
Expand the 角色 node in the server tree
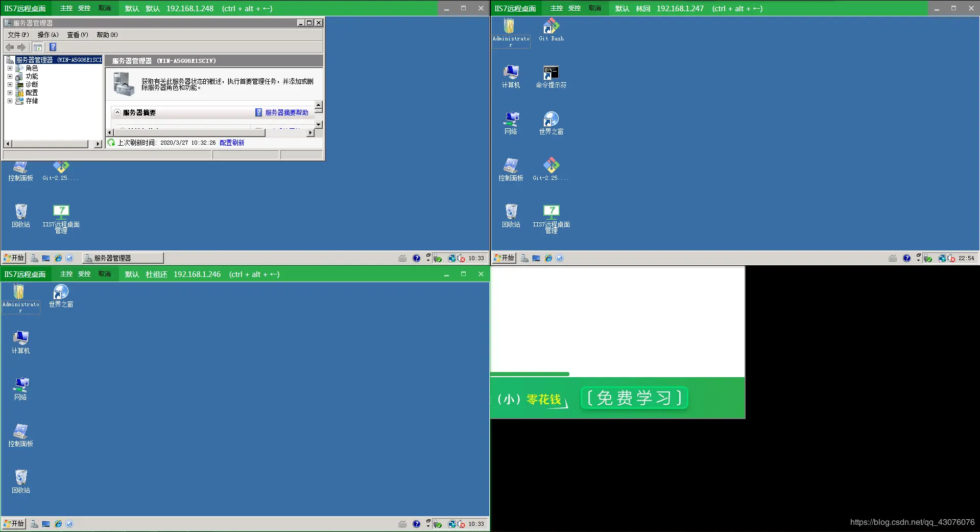[10, 68]
